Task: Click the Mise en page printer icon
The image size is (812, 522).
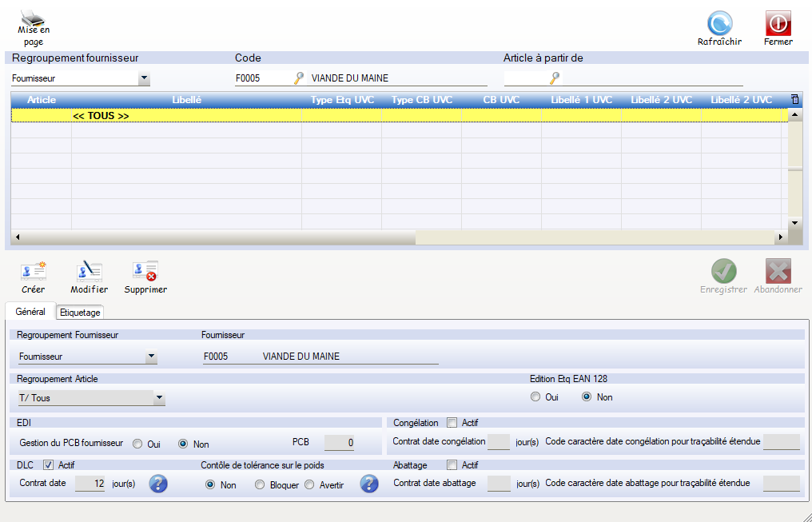Action: tap(33, 17)
